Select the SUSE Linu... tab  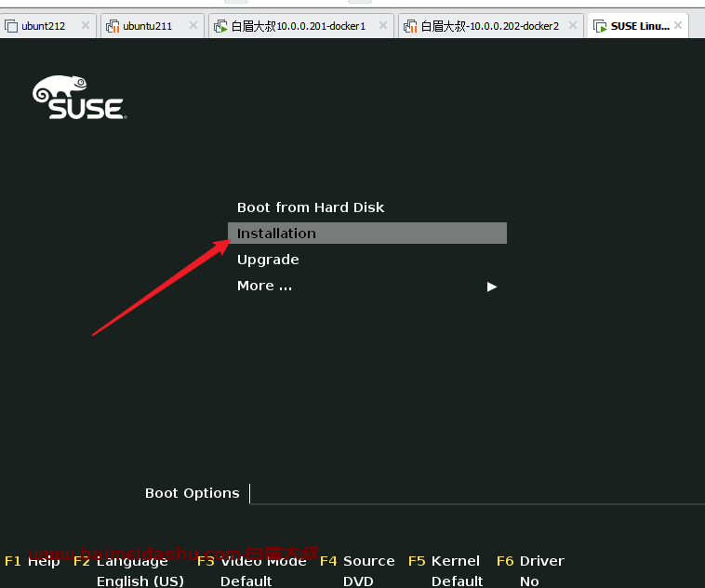click(x=640, y=26)
